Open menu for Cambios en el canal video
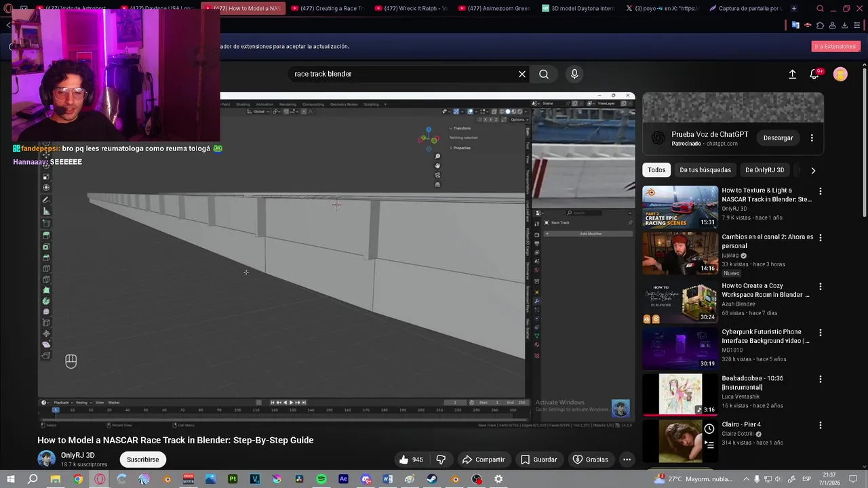The image size is (868, 488). pos(821,238)
